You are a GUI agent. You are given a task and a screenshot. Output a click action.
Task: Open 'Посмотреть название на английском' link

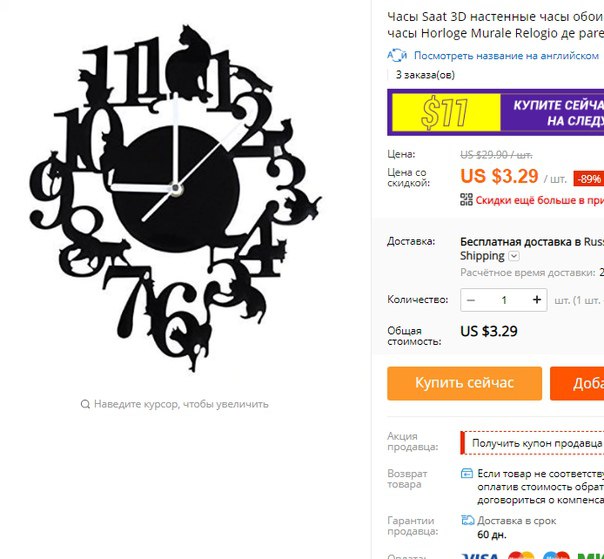506,56
